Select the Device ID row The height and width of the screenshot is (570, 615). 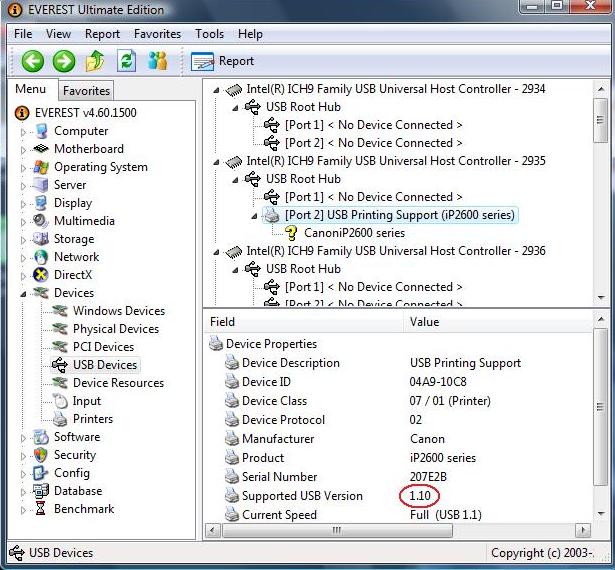(x=400, y=382)
